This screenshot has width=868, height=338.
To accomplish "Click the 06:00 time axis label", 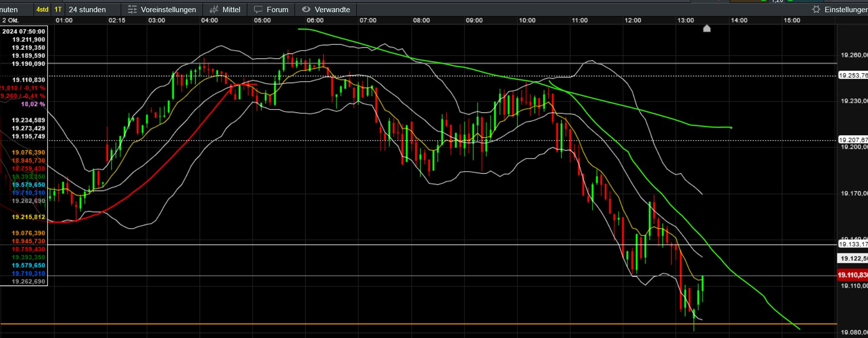I will [315, 20].
